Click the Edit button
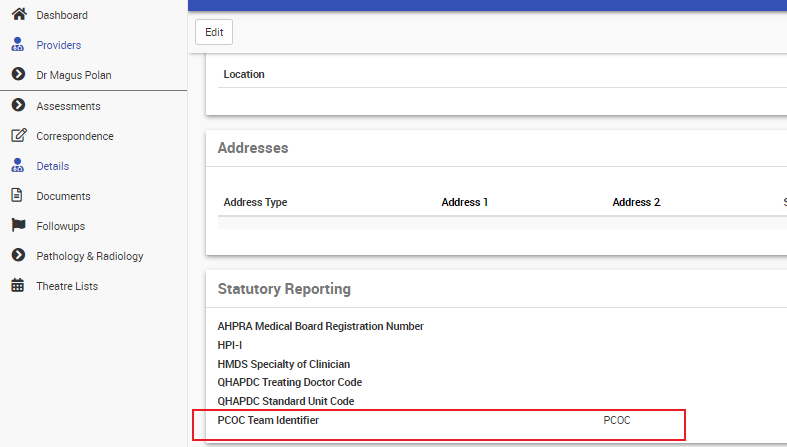 214,32
